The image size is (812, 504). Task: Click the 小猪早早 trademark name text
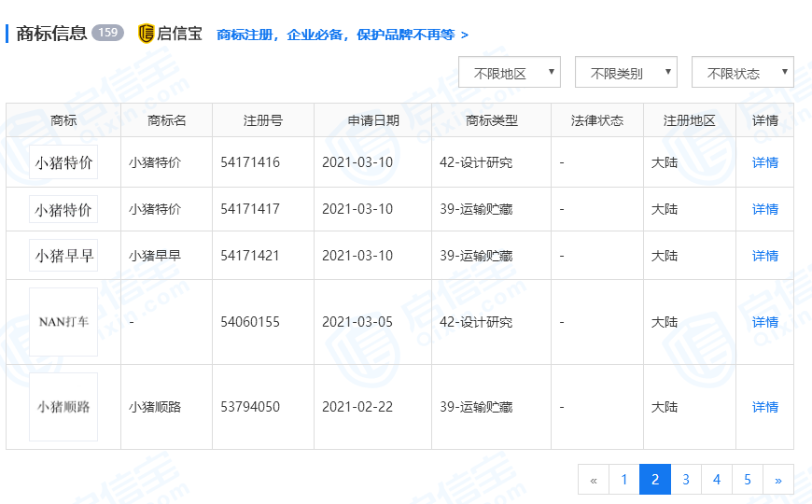click(155, 256)
